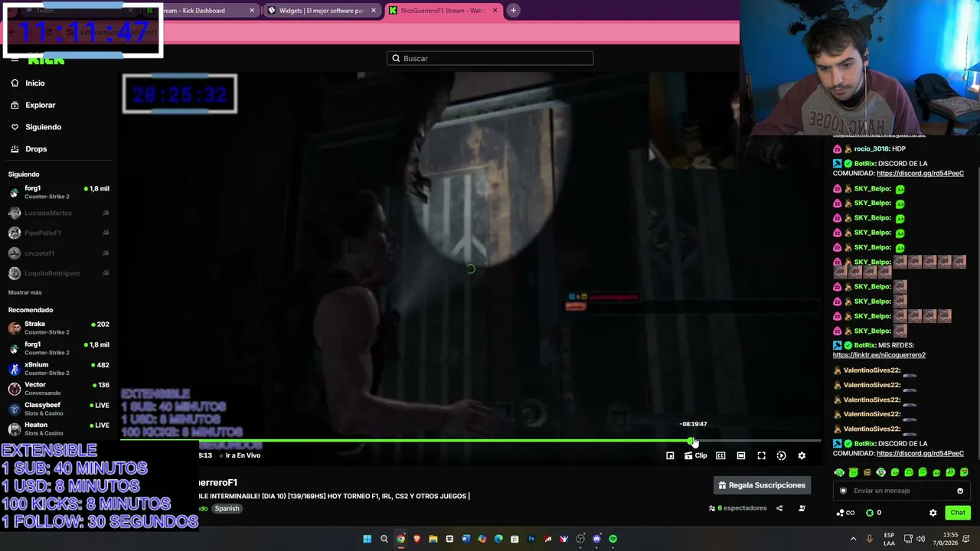Open Heaton recommended channel
The width and height of the screenshot is (980, 551).
[59, 429]
